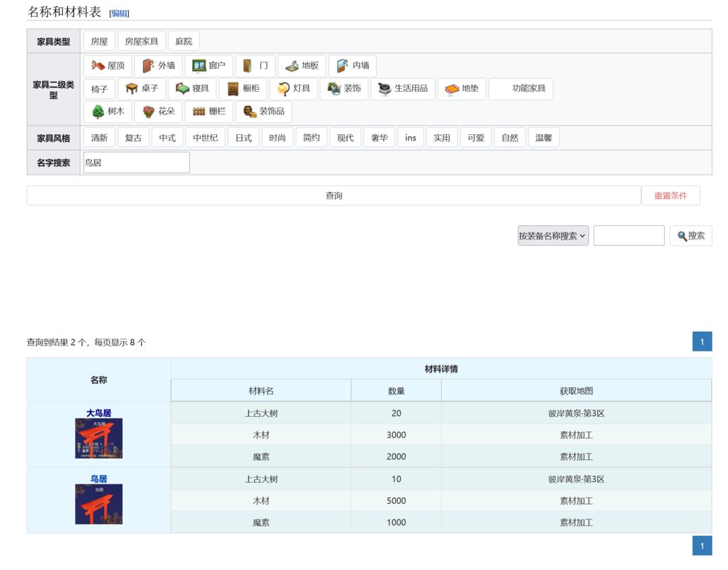This screenshot has height=570, width=728.
Task: Open the 鸟居 thumbnail image
Action: pos(99,504)
